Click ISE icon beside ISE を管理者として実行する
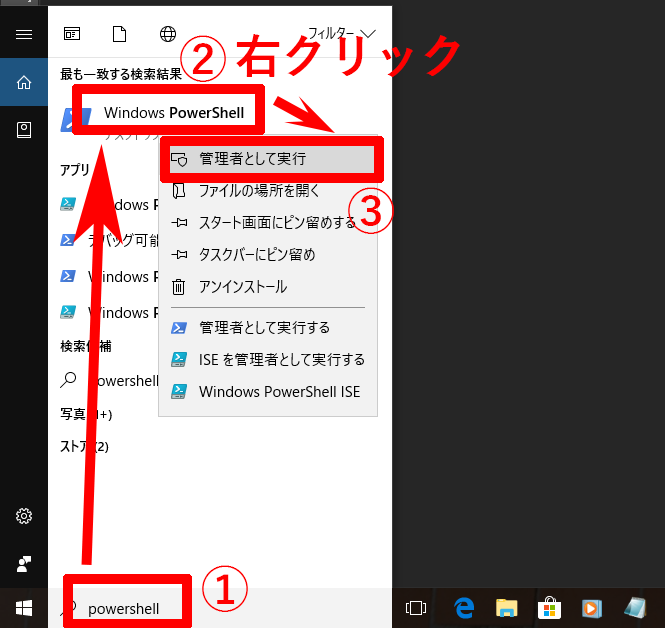This screenshot has height=628, width=665. [179, 360]
